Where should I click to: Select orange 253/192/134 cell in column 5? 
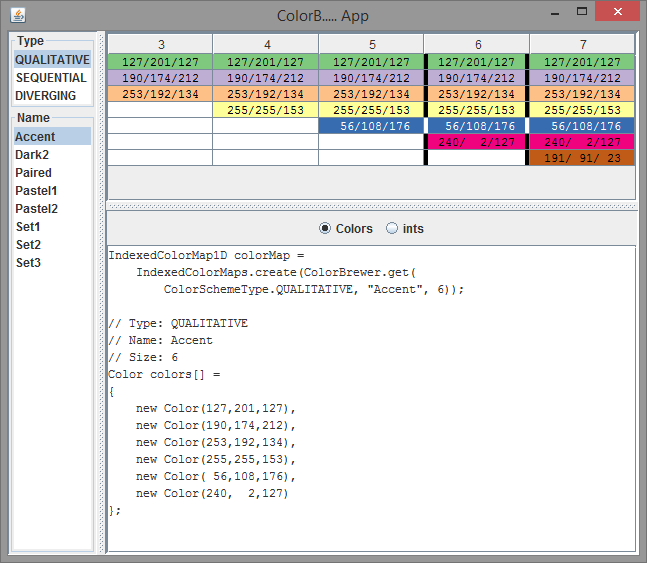click(371, 94)
